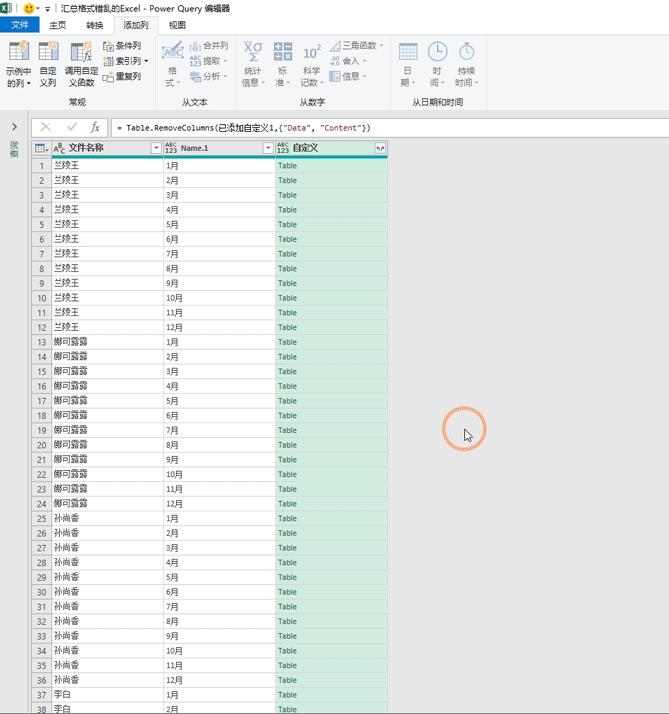Switch to the 视图 (View) tab

(177, 25)
